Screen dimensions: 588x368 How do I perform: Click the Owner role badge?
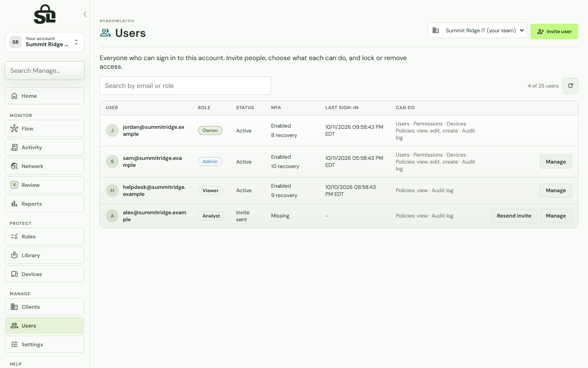210,130
